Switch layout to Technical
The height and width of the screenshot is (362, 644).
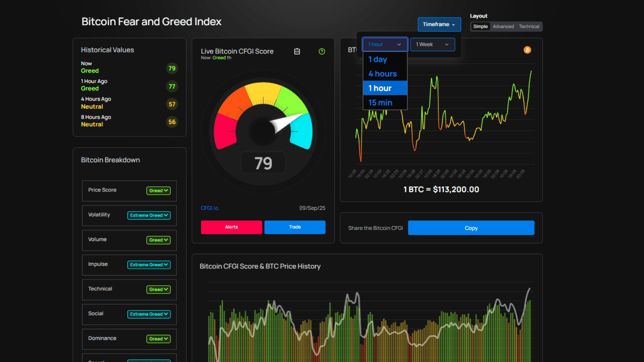tap(529, 26)
